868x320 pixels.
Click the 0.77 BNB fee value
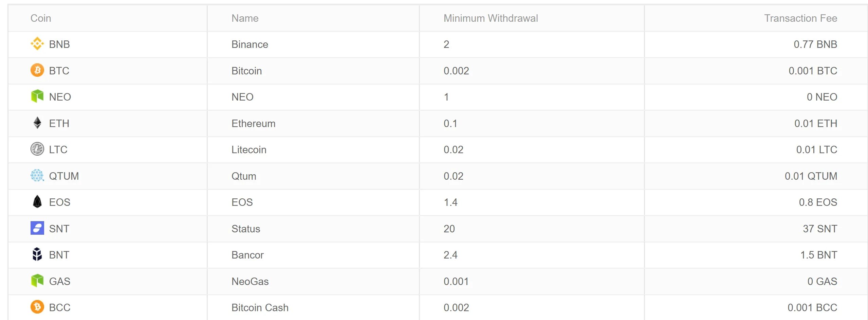click(815, 45)
